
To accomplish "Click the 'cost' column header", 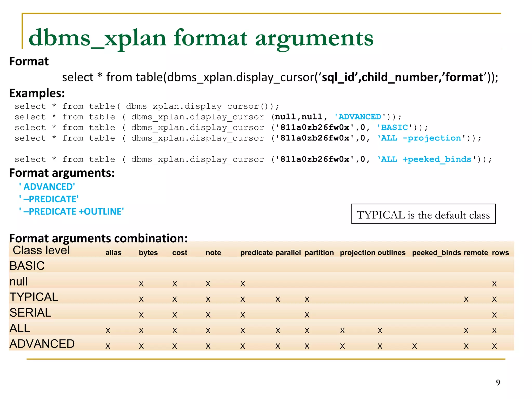I will pyautogui.click(x=180, y=253).
